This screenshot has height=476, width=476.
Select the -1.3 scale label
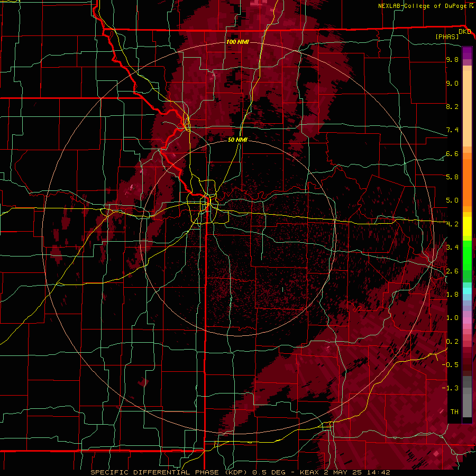pyautogui.click(x=450, y=388)
